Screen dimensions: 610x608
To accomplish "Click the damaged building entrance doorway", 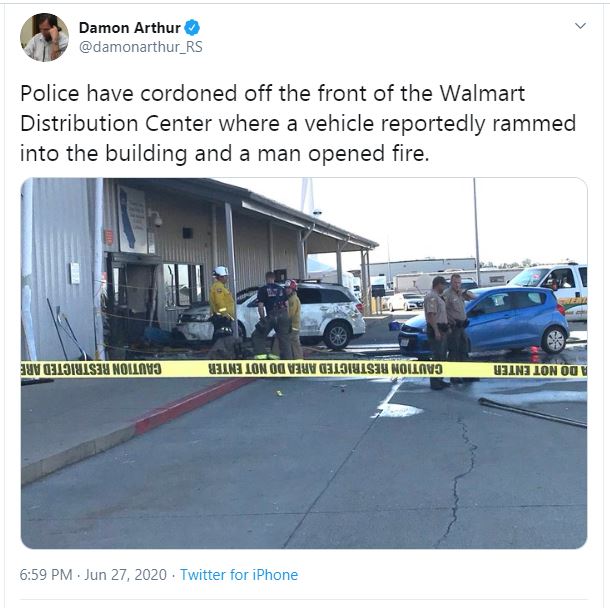I will 130,303.
